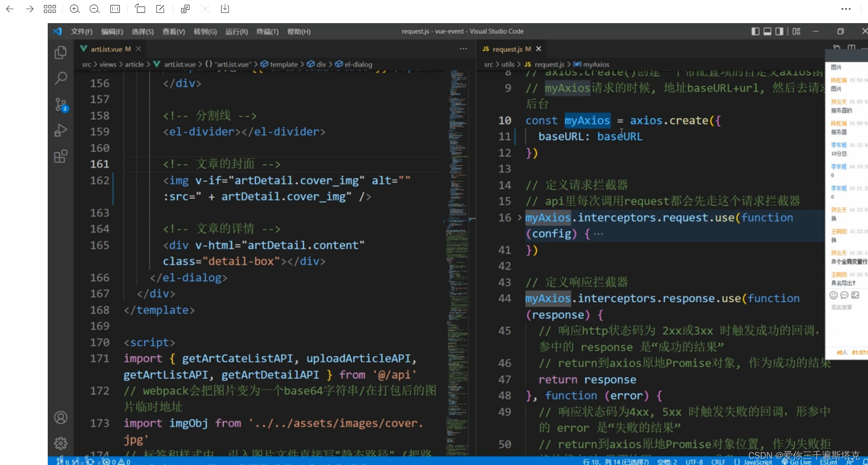Toggle the bottom panel layout button
The height and width of the screenshot is (465, 868).
pyautogui.click(x=767, y=31)
